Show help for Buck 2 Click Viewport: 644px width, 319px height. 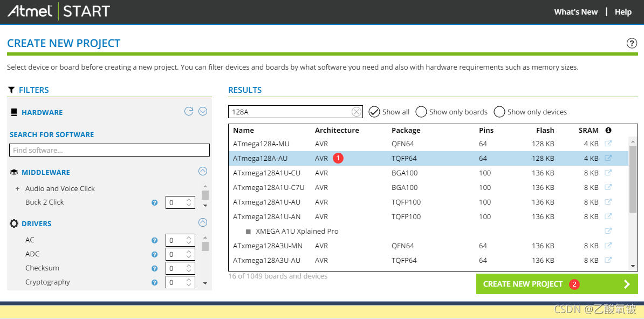pos(154,202)
